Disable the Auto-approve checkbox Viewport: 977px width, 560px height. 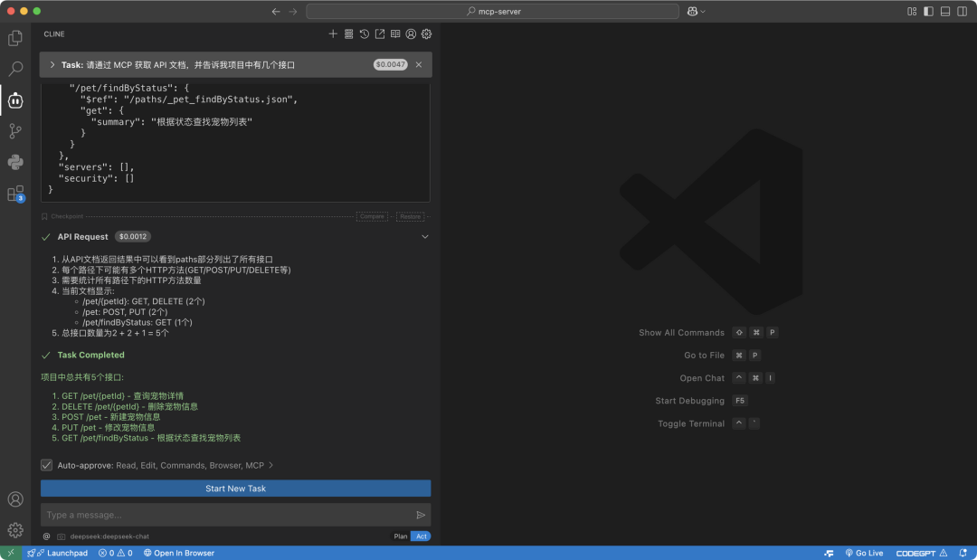pos(46,465)
